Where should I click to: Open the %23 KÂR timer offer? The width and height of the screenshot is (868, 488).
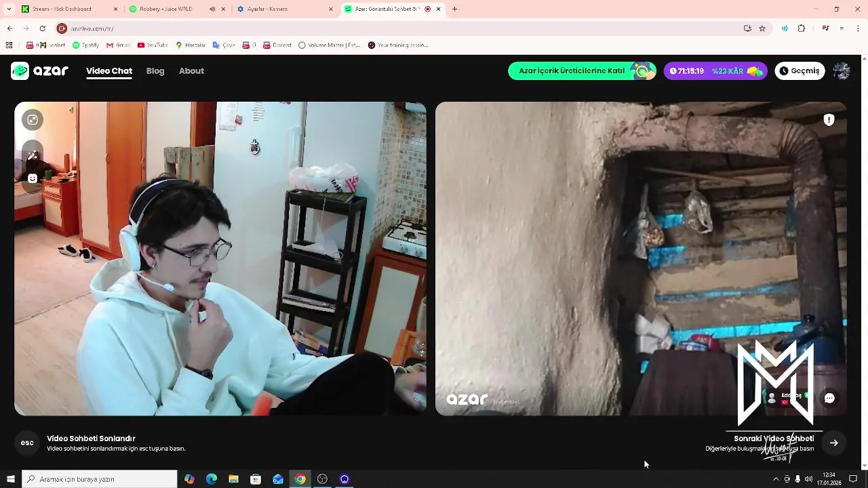715,70
